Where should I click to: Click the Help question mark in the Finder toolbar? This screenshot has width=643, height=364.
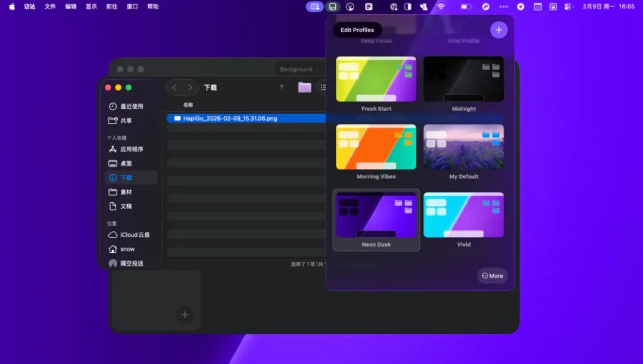(281, 87)
